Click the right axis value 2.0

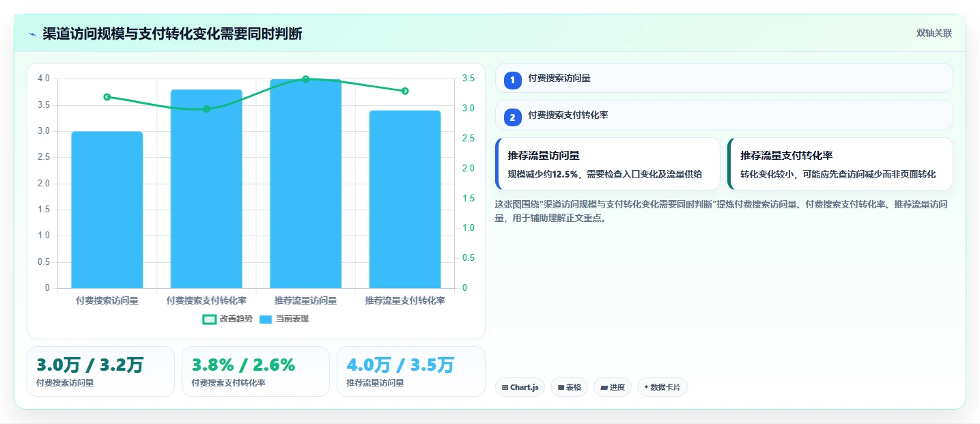tap(468, 168)
